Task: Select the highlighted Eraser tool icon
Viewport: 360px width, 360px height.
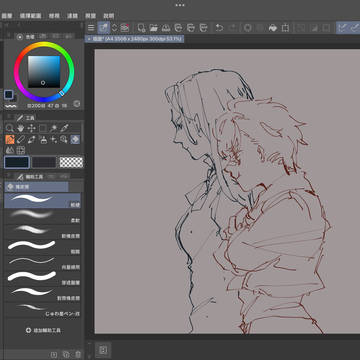Action: 75,139
